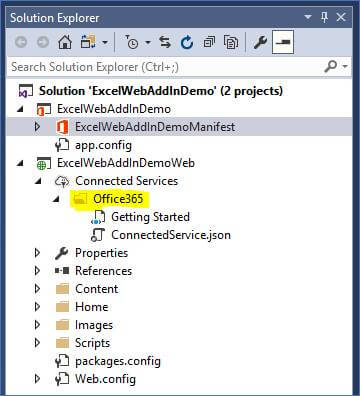Open the search options dropdown arrow
The height and width of the screenshot is (396, 360).
345,66
